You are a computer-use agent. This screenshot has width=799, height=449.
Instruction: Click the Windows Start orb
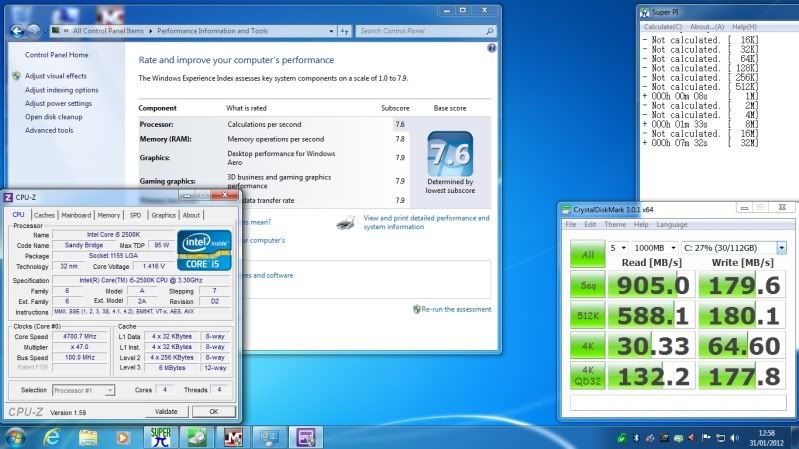(x=16, y=436)
